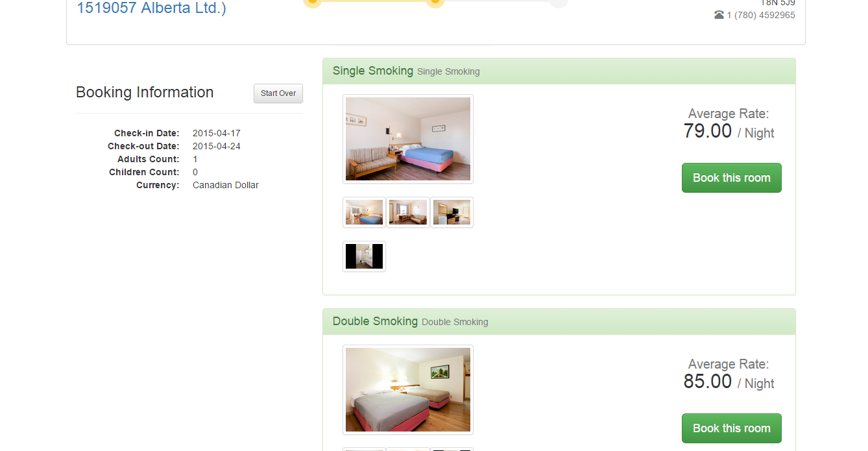Book the Double Smoking room at 85.00
This screenshot has height=451, width=868.
[732, 428]
